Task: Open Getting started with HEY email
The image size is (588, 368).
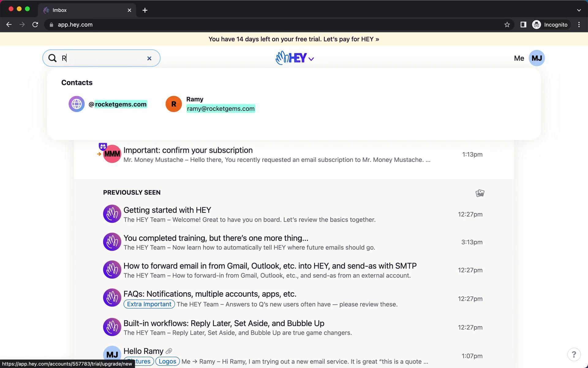Action: click(x=167, y=210)
